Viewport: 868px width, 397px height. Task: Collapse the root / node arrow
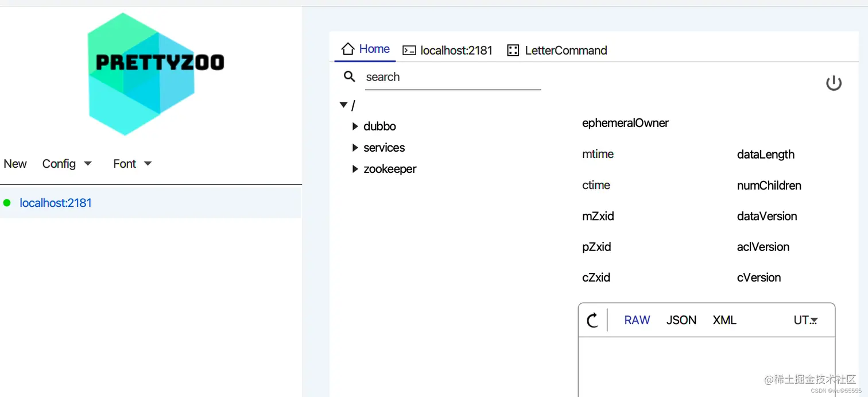[x=343, y=105]
